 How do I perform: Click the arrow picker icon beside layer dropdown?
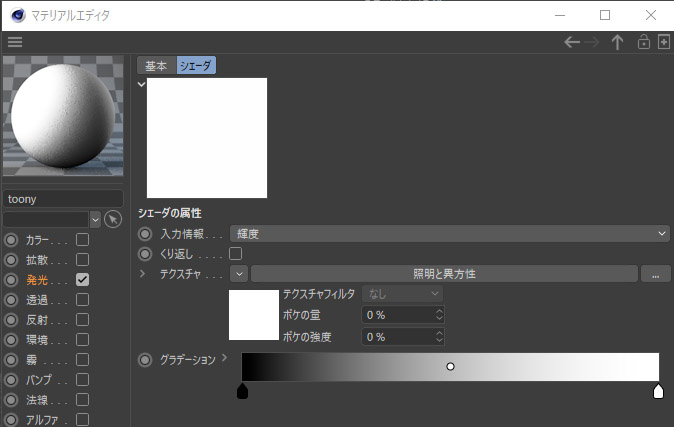(x=113, y=219)
